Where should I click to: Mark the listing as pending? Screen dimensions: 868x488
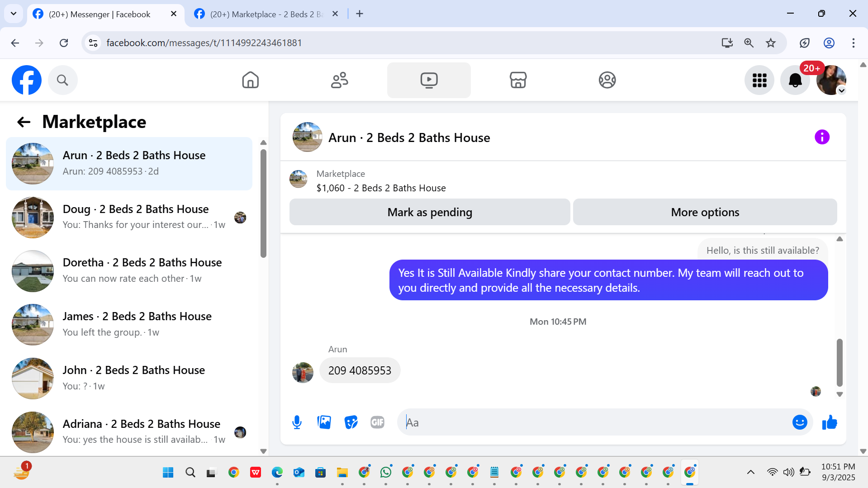click(430, 212)
